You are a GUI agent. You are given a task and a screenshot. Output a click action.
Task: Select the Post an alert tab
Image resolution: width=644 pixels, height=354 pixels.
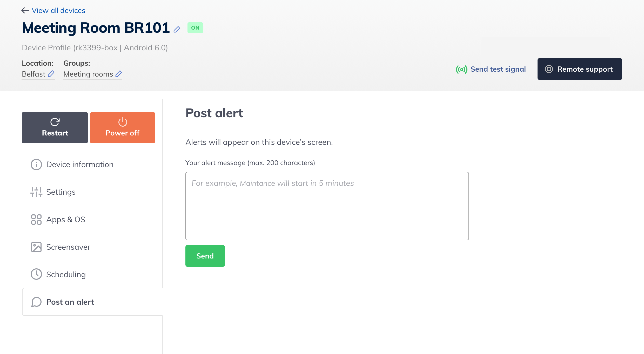coord(92,302)
